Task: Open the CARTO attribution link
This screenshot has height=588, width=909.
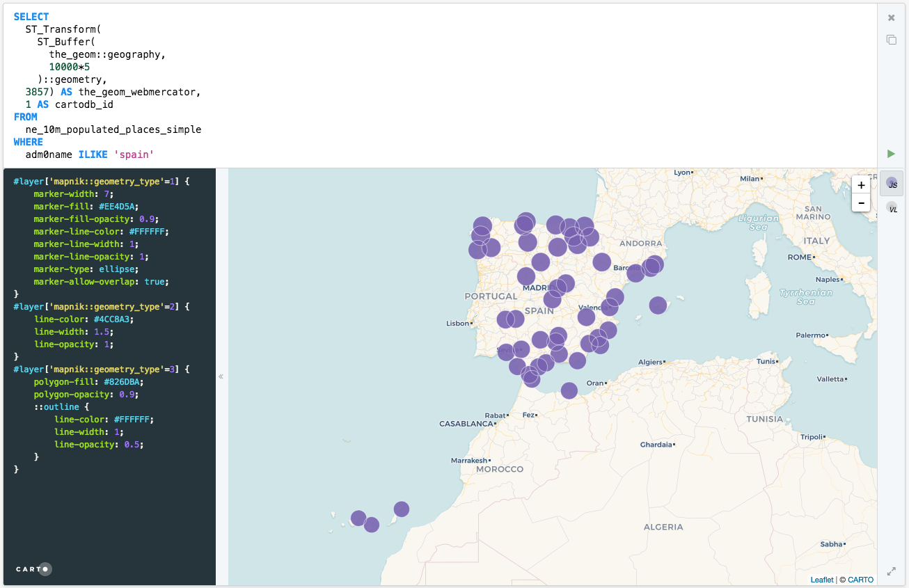Action: click(860, 580)
